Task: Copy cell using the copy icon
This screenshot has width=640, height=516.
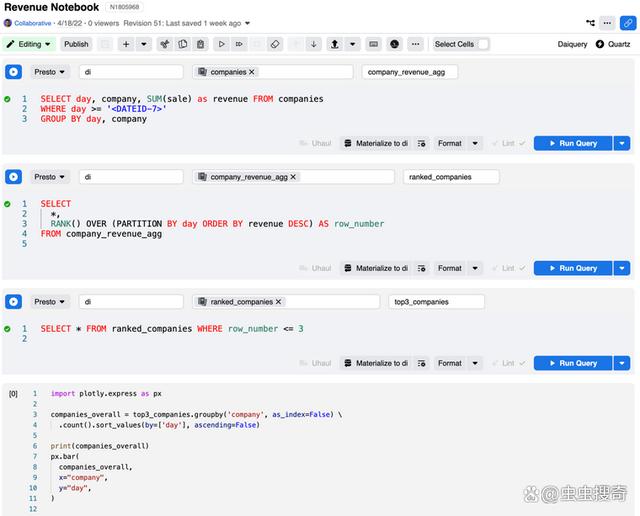Action: point(183,44)
